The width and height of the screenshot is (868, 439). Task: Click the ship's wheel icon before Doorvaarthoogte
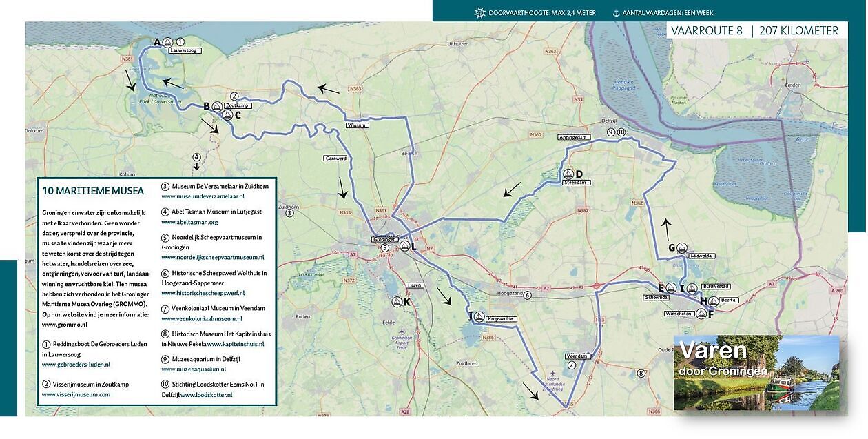click(480, 12)
